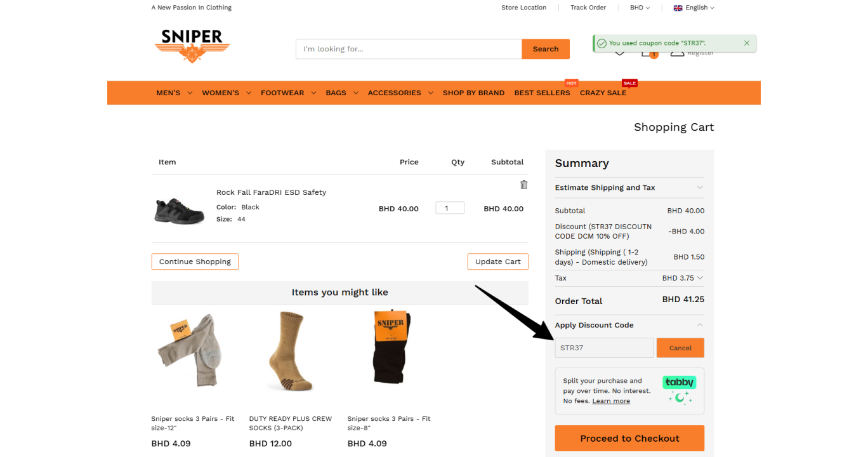Open tabby Learn more link
Screen dimensions: 868x457
pyautogui.click(x=611, y=401)
